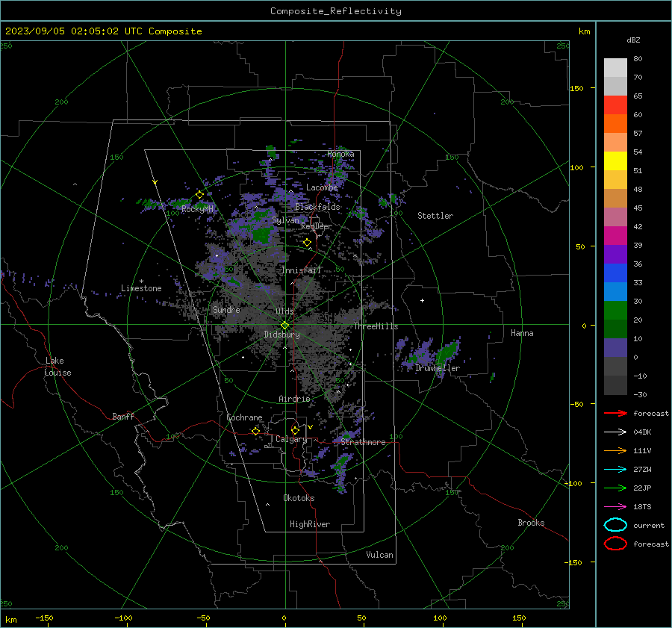
Task: Click the HighRiver city label
Action: point(310,524)
